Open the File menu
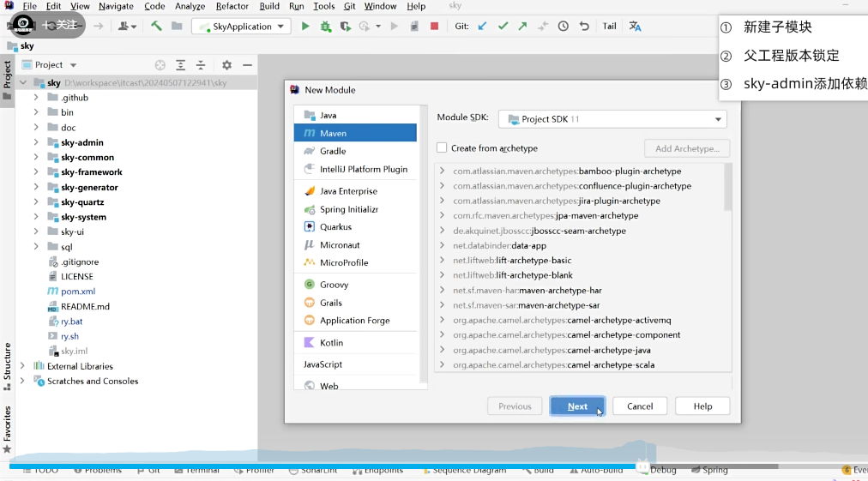This screenshot has height=481, width=868. 29,6
